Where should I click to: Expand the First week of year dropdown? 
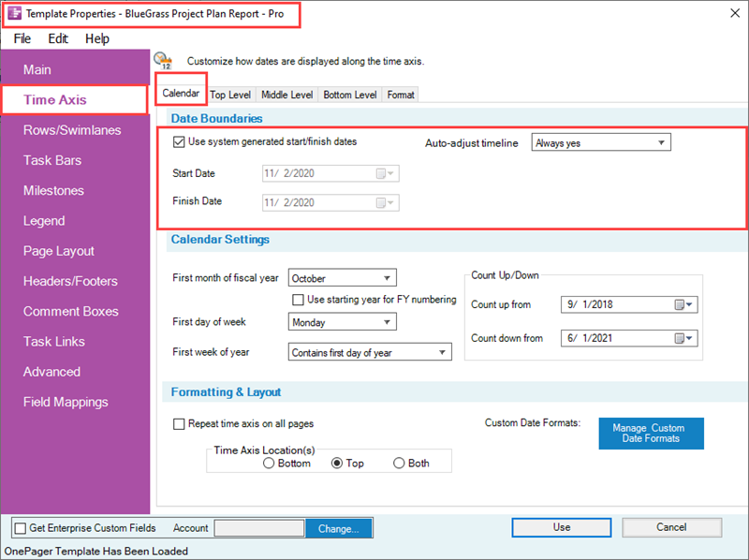tap(370, 352)
